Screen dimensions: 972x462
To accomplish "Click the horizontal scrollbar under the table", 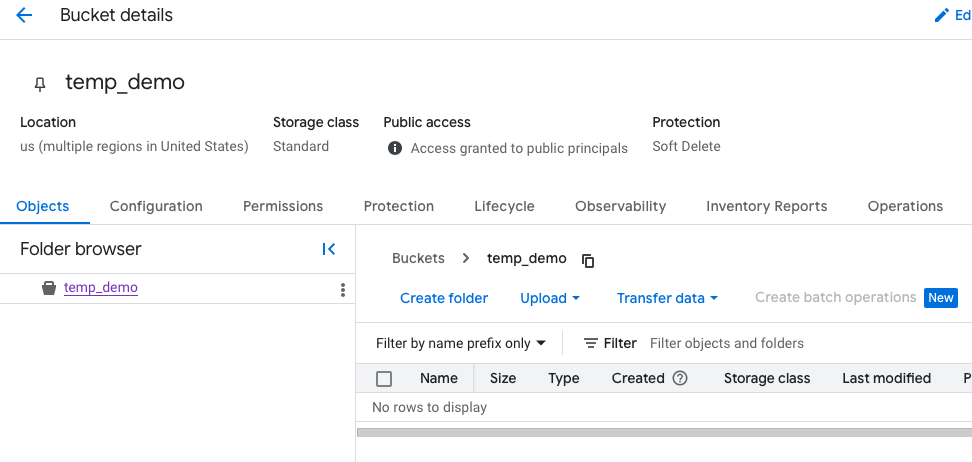I will point(664,432).
